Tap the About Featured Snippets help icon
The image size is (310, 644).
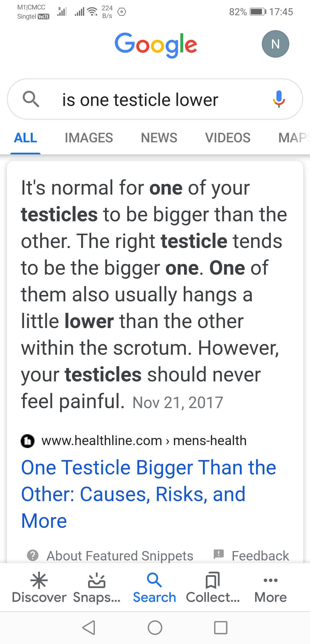point(33,555)
